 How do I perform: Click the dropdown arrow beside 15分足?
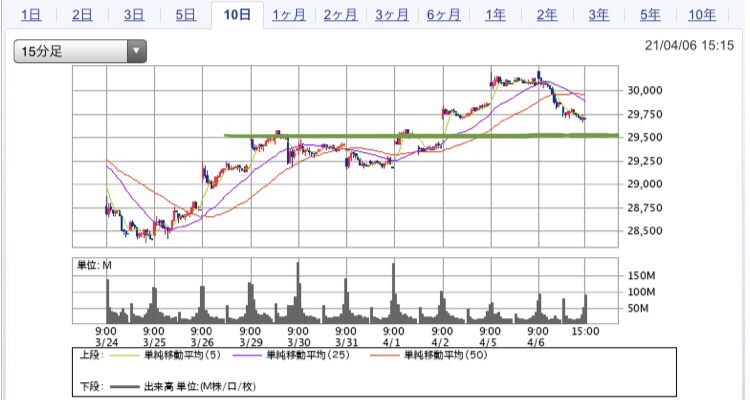[137, 51]
